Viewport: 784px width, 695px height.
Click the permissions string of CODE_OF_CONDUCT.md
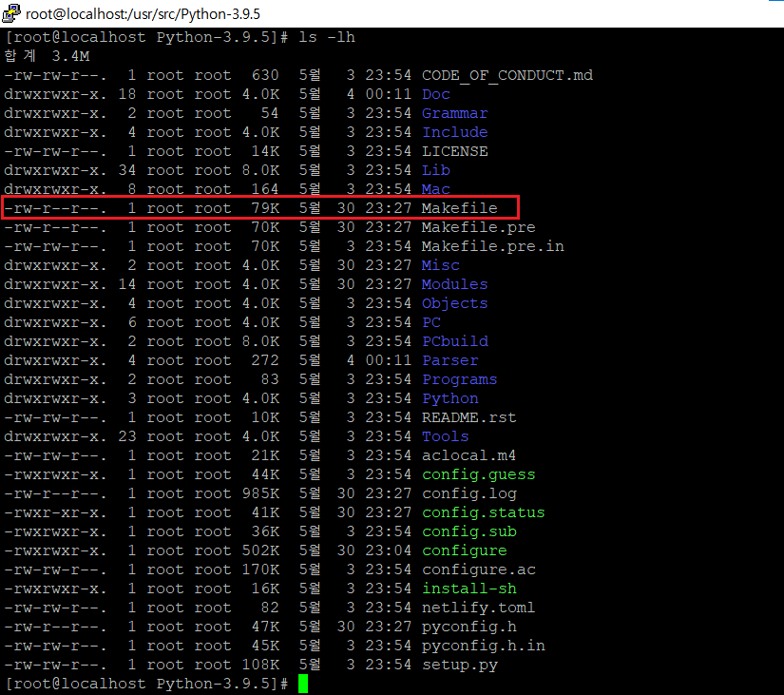click(x=55, y=75)
